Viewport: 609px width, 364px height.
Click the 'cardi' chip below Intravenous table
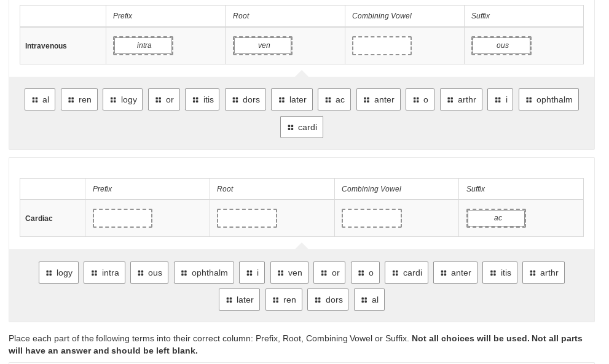click(x=302, y=127)
